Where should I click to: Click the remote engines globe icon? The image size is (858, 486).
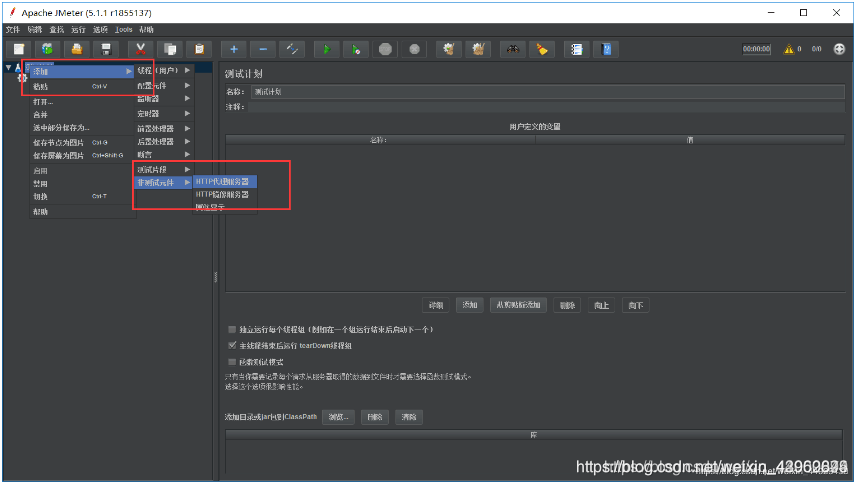pyautogui.click(x=839, y=49)
